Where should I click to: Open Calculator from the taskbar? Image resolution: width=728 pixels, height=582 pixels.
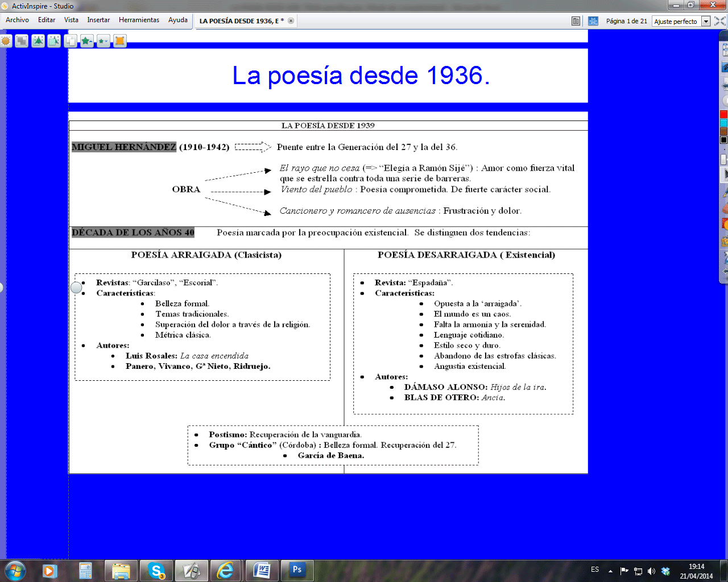pos(85,571)
